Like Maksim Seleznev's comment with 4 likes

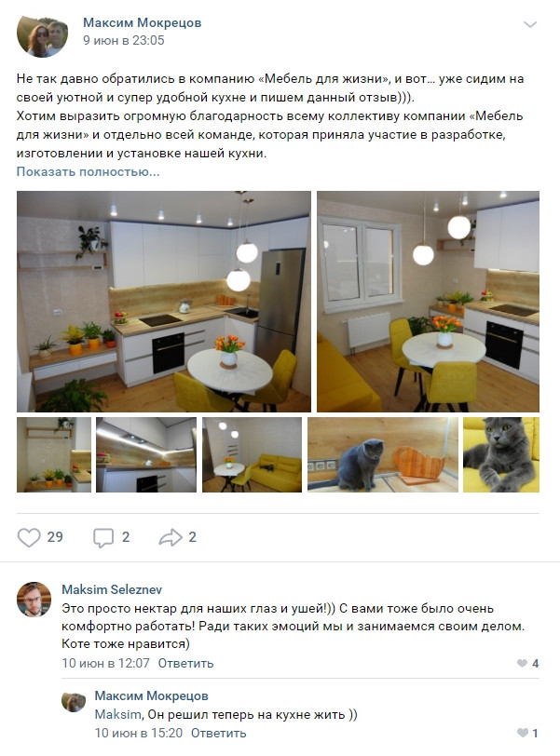pyautogui.click(x=522, y=664)
